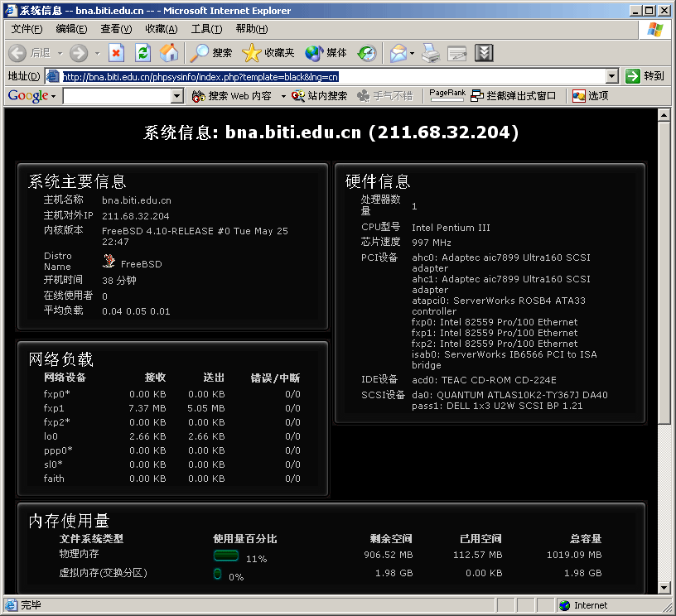Refresh the page with green arrows icon
This screenshot has height=616, width=676.
click(142, 53)
